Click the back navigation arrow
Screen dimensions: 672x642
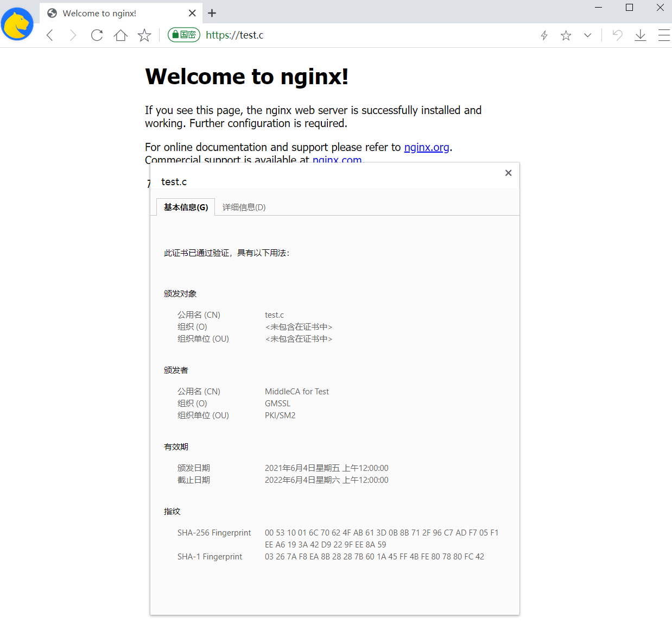click(49, 35)
